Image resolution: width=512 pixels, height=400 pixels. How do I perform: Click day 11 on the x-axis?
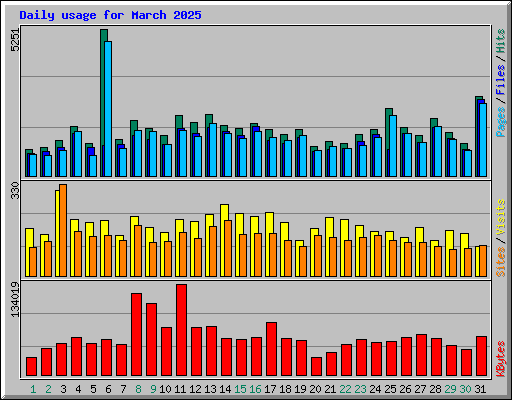[180, 389]
